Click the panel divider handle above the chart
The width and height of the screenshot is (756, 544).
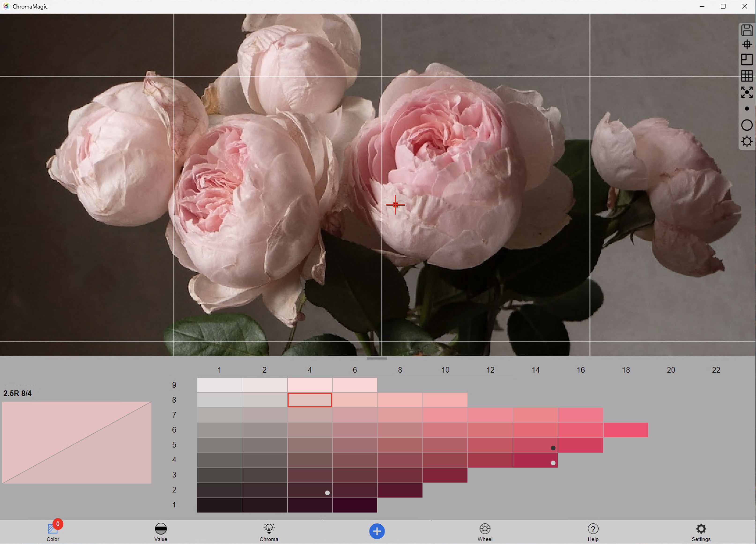click(x=377, y=358)
